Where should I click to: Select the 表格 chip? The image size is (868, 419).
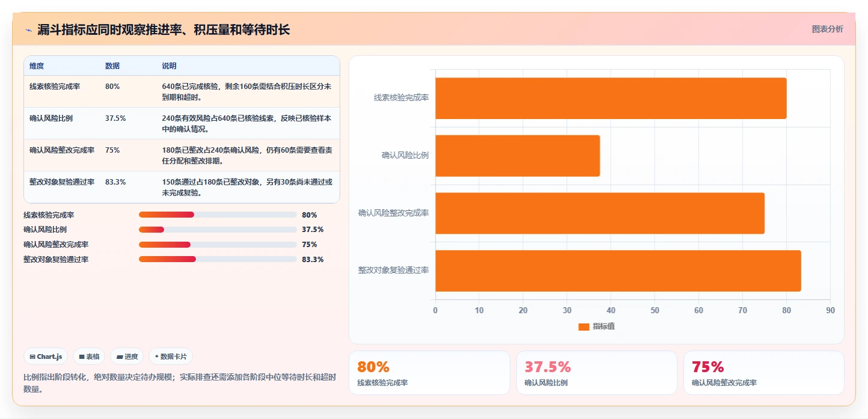tap(89, 356)
